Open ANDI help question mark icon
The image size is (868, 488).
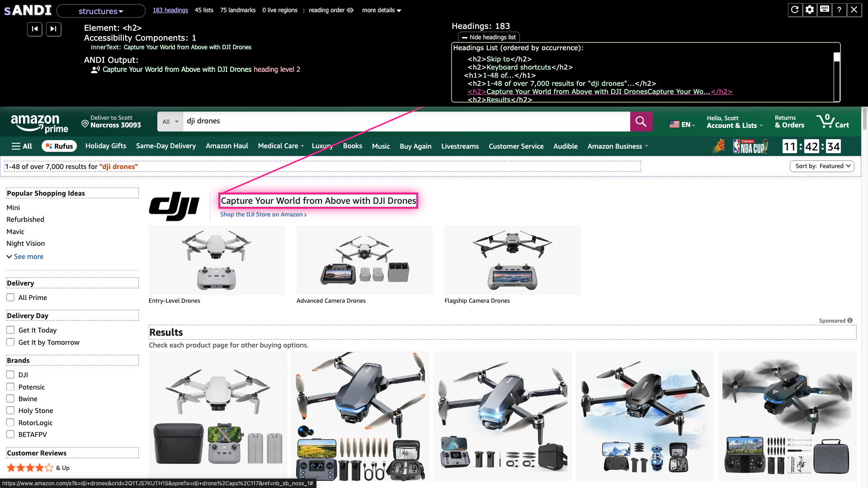pos(839,9)
